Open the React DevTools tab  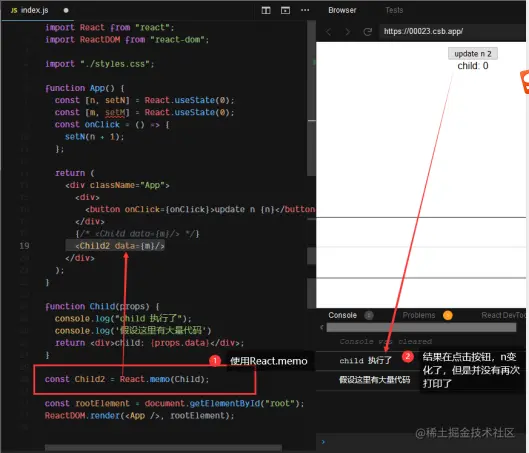(x=503, y=315)
